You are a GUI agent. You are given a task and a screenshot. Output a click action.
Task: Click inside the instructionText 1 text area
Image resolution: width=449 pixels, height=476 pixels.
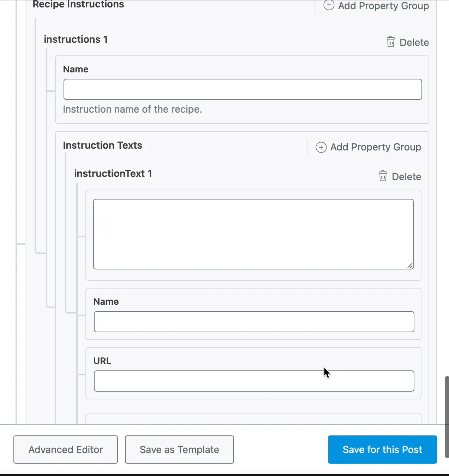[x=253, y=234]
